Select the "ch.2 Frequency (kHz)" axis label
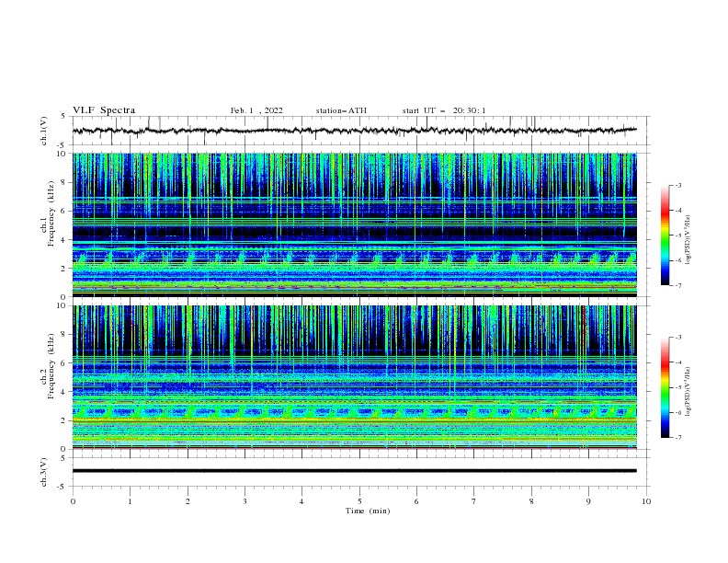 (x=48, y=365)
